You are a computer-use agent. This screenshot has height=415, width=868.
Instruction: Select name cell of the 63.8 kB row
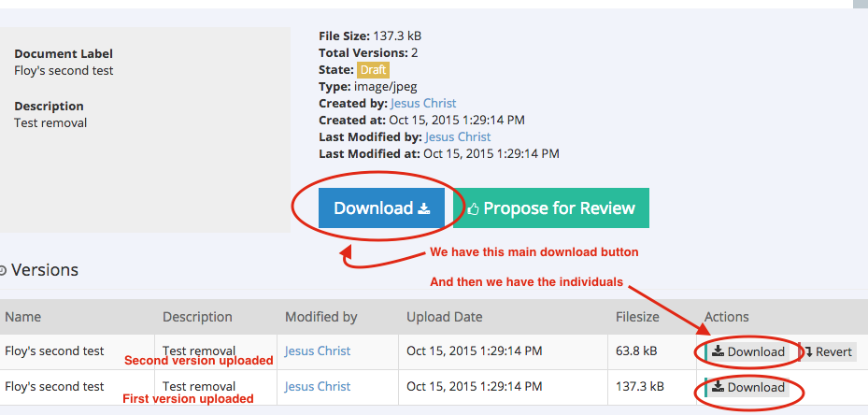[54, 351]
